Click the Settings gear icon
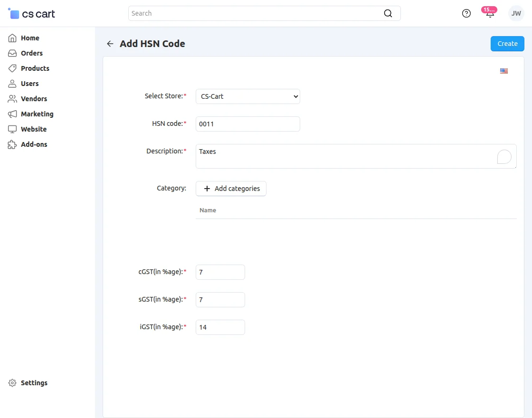 [12, 383]
